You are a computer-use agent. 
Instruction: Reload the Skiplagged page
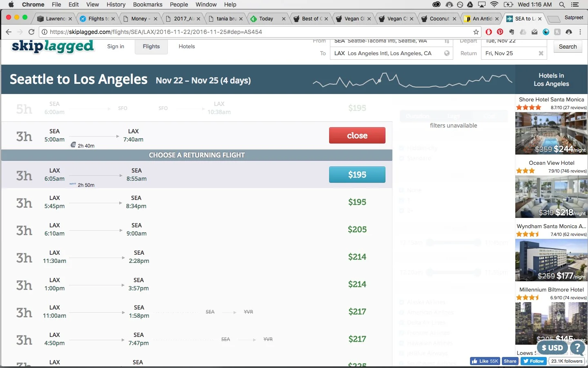31,32
